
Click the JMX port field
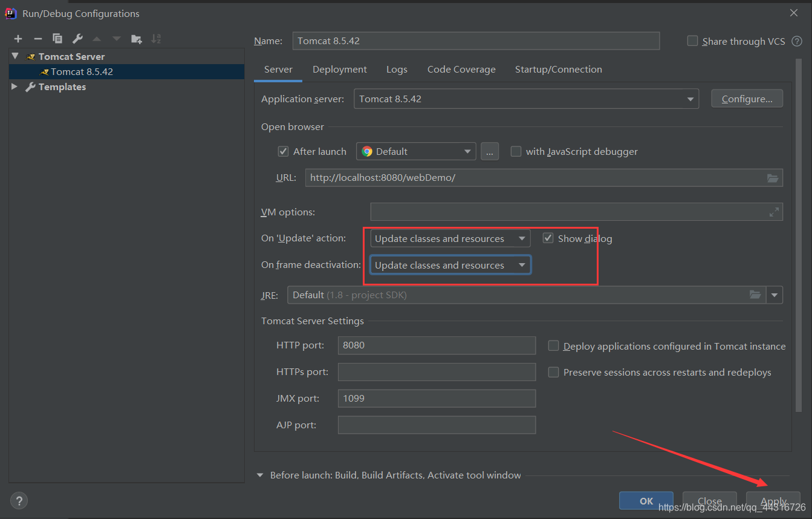click(x=437, y=399)
